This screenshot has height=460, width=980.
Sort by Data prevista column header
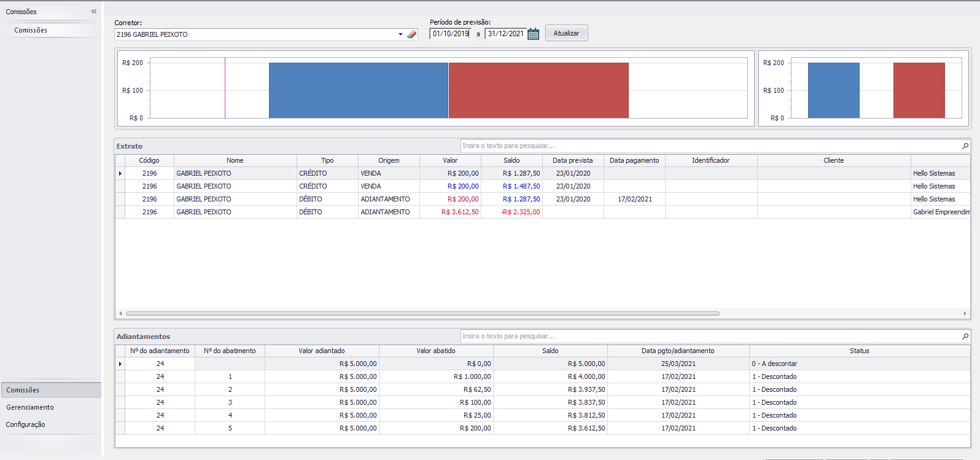(573, 160)
